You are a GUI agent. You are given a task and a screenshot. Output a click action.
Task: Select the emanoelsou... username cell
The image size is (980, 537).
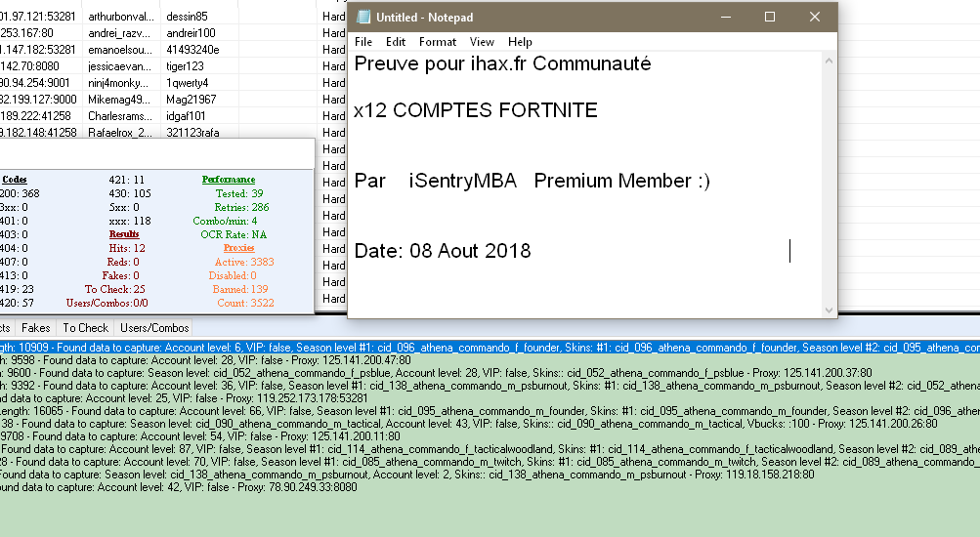120,50
